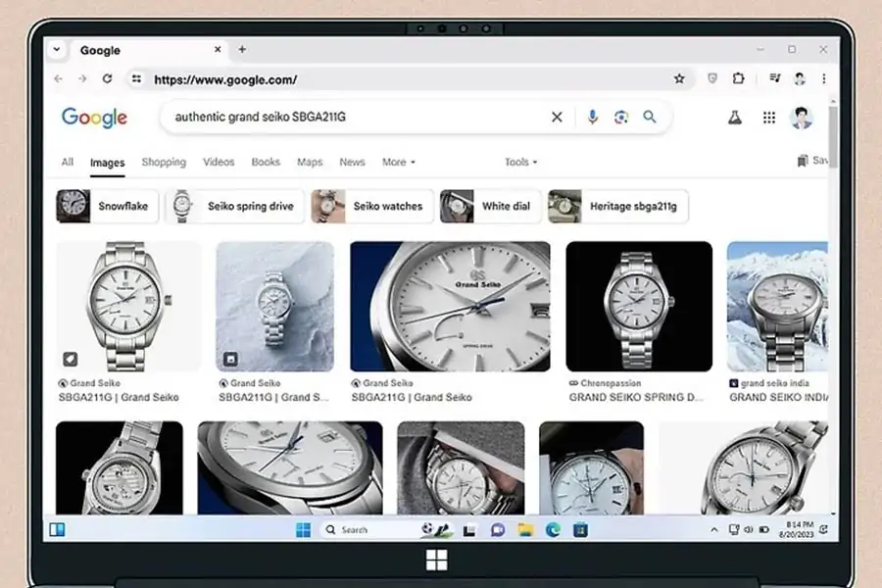Open the grand seiko india image result
The image size is (882, 588).
[x=777, y=307]
